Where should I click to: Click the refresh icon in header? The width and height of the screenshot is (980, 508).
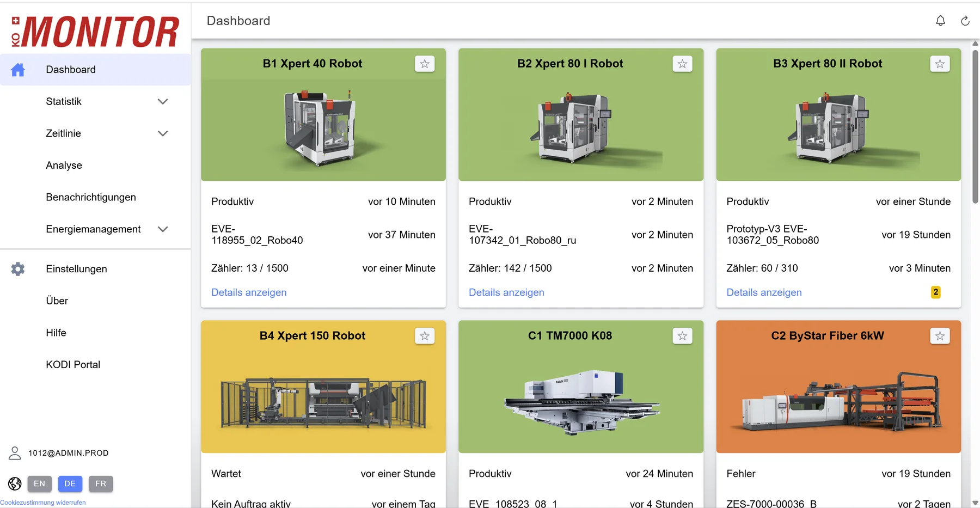point(965,21)
